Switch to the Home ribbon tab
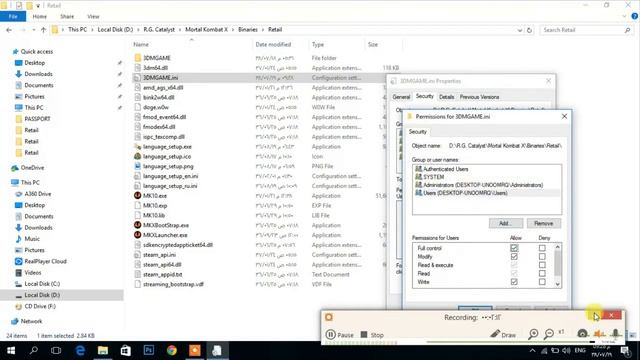 click(40, 16)
